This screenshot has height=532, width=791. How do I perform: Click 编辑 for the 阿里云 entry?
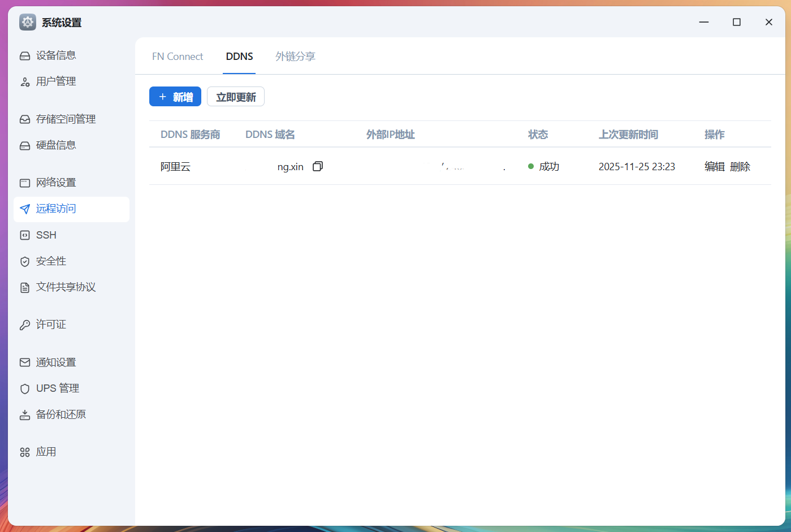click(715, 166)
